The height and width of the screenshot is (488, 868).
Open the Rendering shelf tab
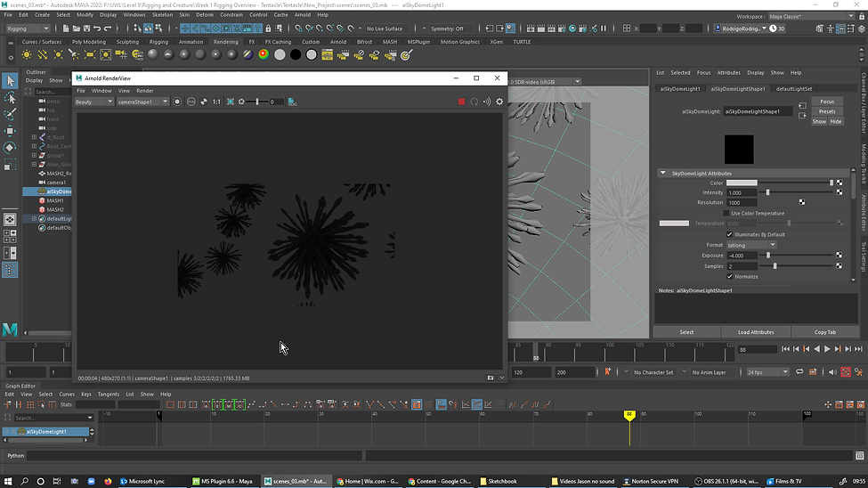[x=226, y=42]
